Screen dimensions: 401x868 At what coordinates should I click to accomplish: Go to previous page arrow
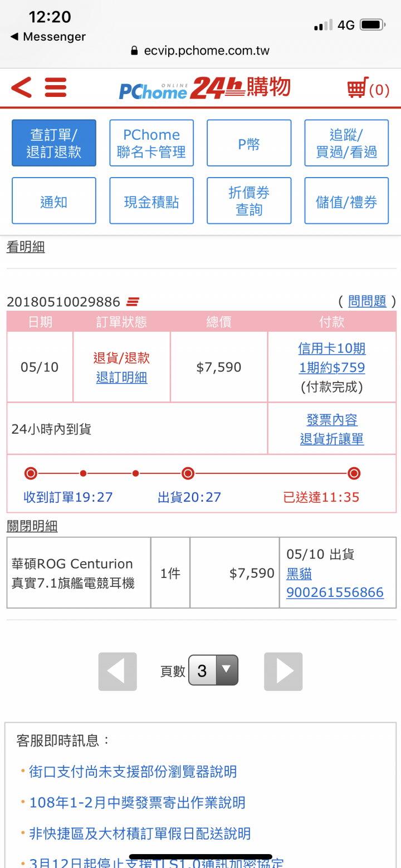point(118,671)
